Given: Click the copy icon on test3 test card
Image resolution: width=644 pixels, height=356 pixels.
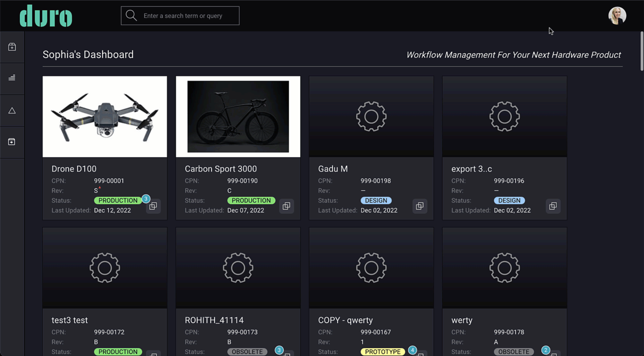Looking at the screenshot, I should (153, 356).
